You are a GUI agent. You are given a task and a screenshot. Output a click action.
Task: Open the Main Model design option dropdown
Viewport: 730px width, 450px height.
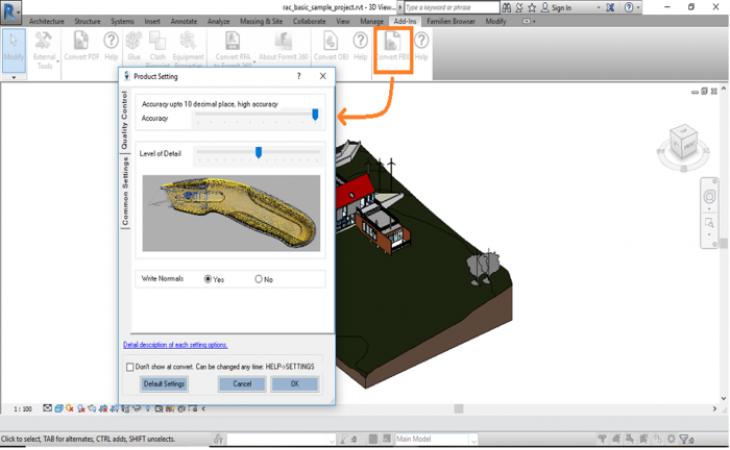pos(473,439)
